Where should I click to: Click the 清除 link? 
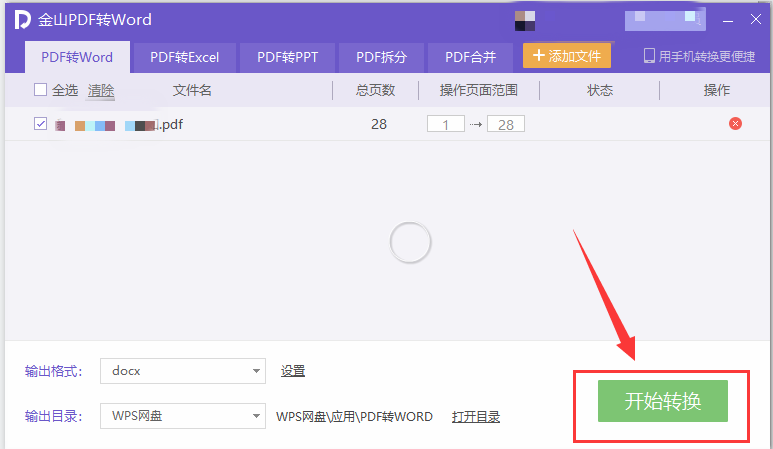pyautogui.click(x=101, y=90)
